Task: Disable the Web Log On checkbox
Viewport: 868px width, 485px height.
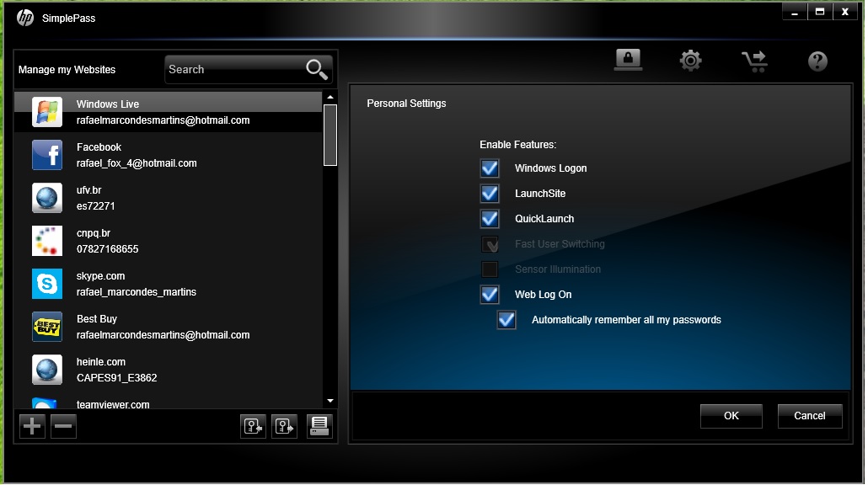Action: [x=490, y=294]
